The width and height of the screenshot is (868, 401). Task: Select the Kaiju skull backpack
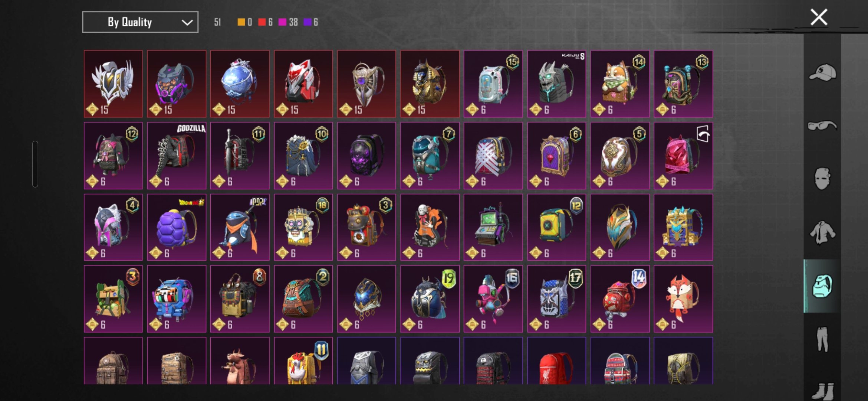click(556, 84)
